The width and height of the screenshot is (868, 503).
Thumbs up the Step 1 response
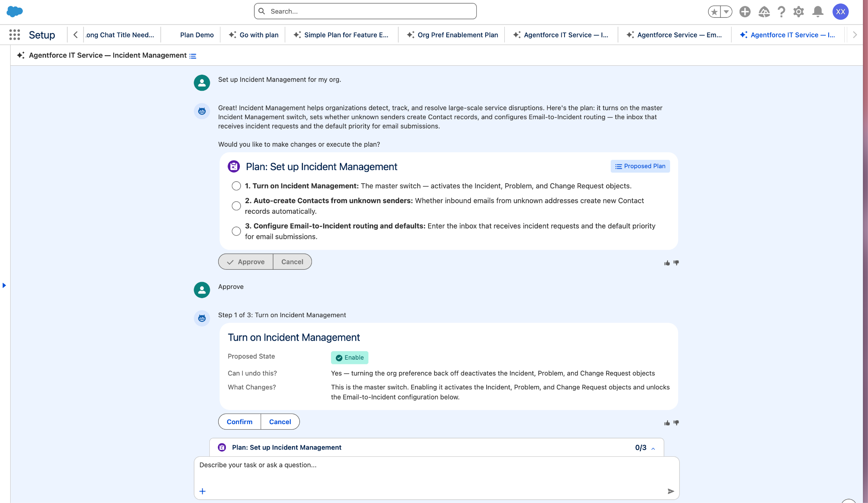point(667,423)
